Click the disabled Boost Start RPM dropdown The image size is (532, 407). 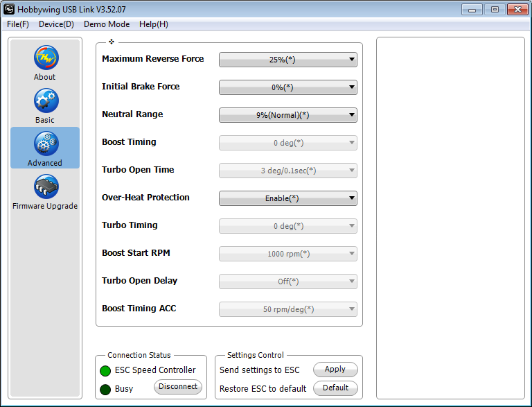pos(288,254)
